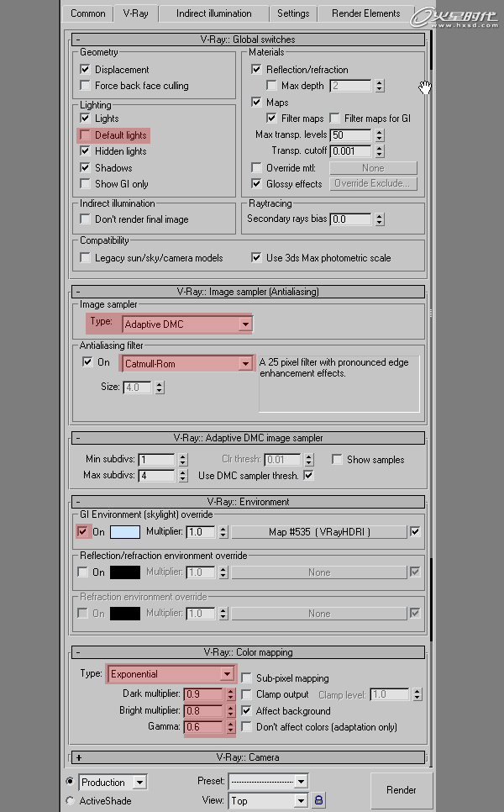Click the Max subdivs spinner arrows
The image size is (504, 812).
coord(183,476)
